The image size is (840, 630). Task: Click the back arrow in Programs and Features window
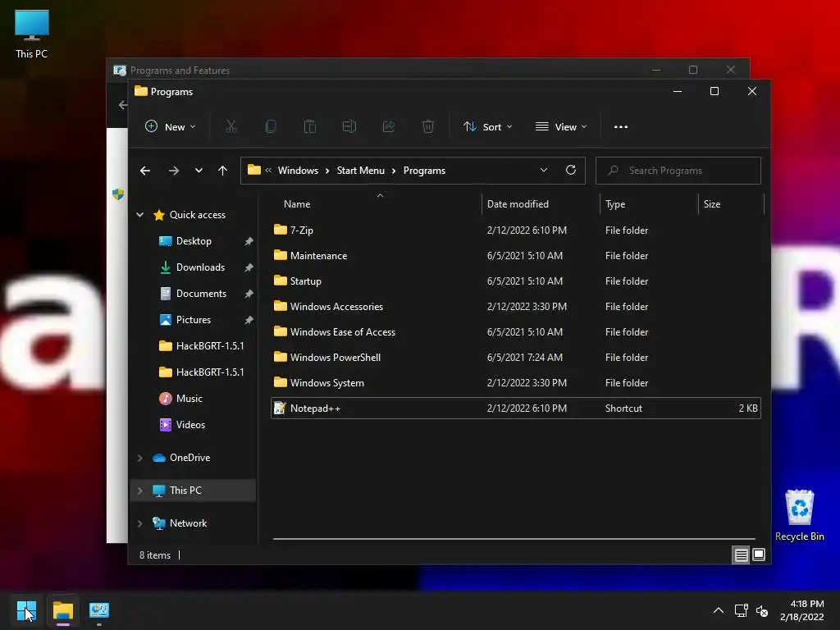click(122, 105)
